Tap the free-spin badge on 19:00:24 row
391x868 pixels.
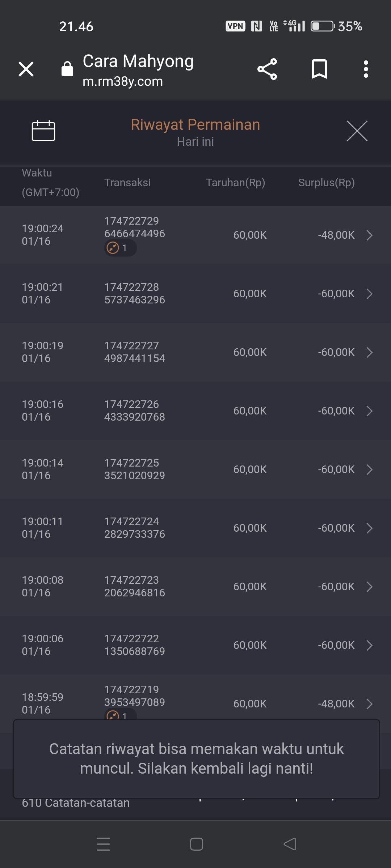point(120,248)
